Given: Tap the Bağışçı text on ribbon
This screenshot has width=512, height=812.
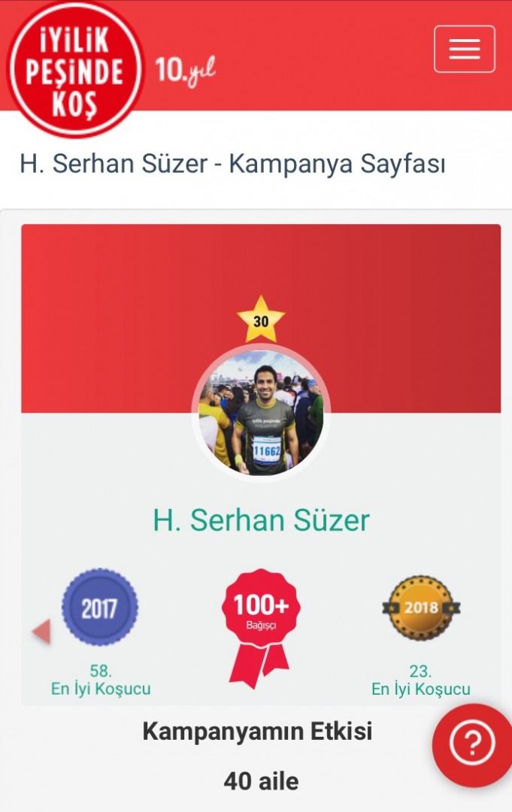Looking at the screenshot, I should tap(261, 625).
